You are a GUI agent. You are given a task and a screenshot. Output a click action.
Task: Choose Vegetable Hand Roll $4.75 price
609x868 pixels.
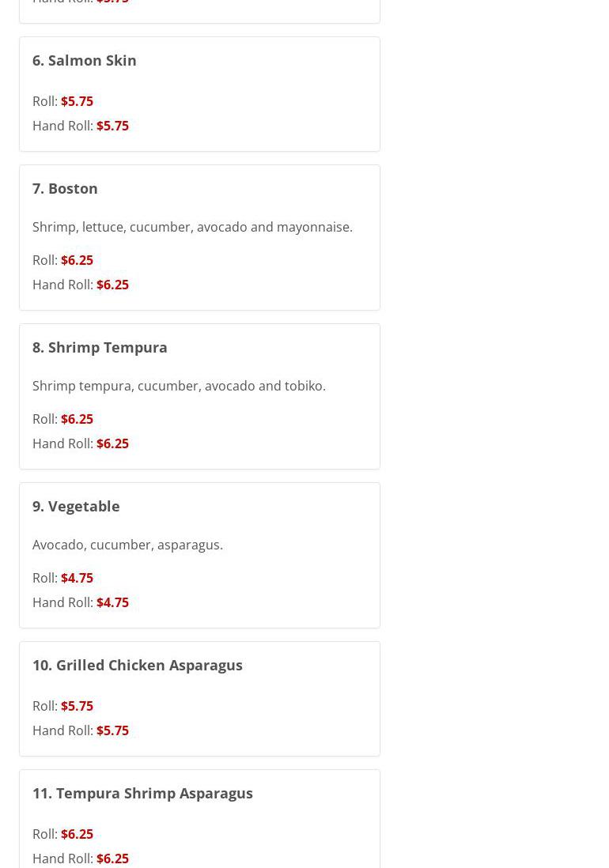(x=112, y=602)
